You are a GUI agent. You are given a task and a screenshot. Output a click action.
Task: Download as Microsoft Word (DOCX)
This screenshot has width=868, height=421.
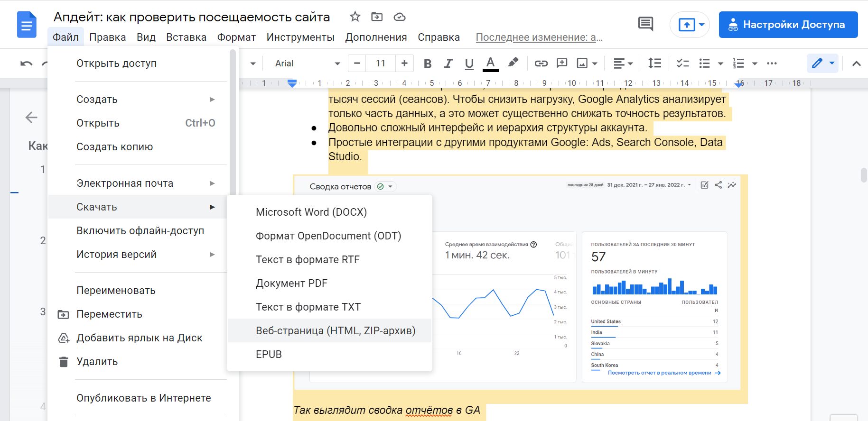[329, 212]
